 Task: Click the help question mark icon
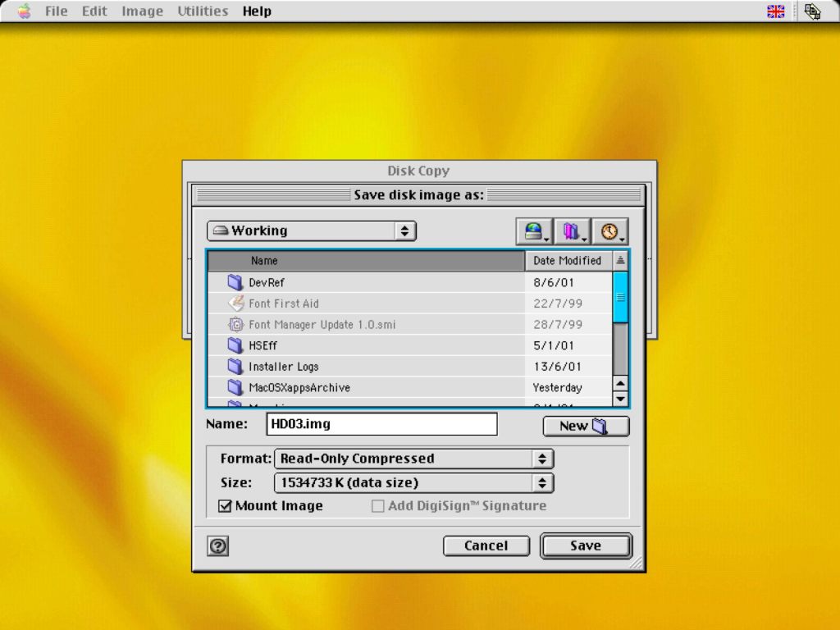coord(217,546)
